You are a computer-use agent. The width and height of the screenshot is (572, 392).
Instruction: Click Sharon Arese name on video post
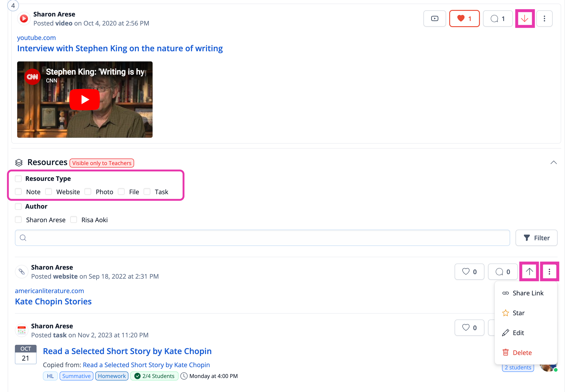[x=54, y=14]
